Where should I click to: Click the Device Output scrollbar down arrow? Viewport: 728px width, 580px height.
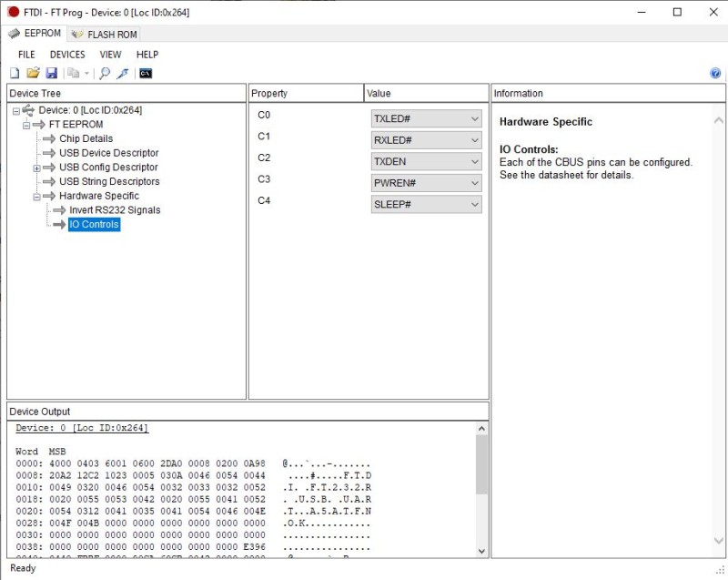tap(481, 551)
